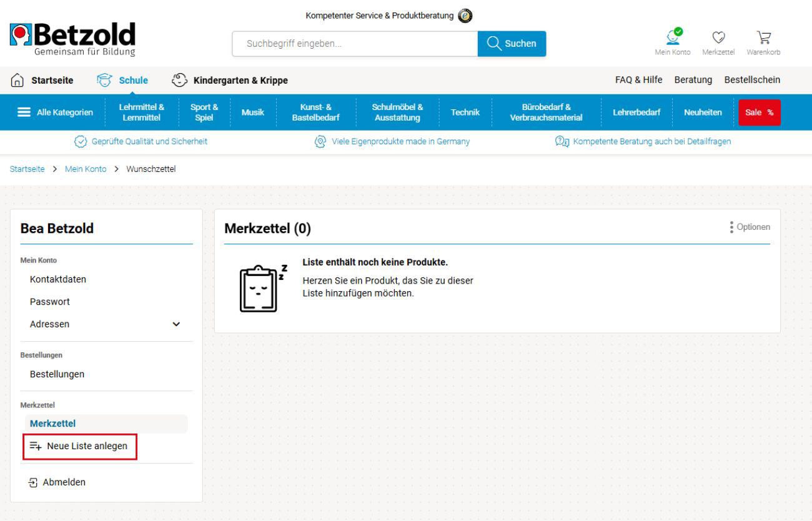The height and width of the screenshot is (521, 812).
Task: Click the Geprüfte Qualität checkmark icon
Action: (x=81, y=142)
